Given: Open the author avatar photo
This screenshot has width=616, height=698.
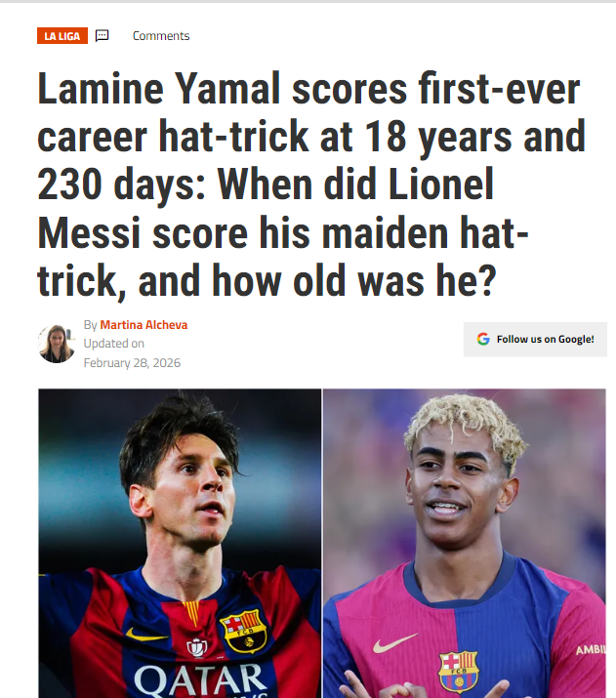Looking at the screenshot, I should click(x=57, y=344).
